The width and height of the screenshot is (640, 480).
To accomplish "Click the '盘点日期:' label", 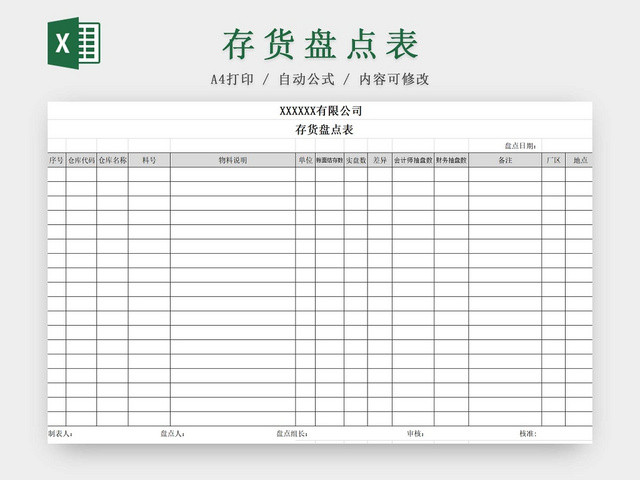I will click(520, 146).
